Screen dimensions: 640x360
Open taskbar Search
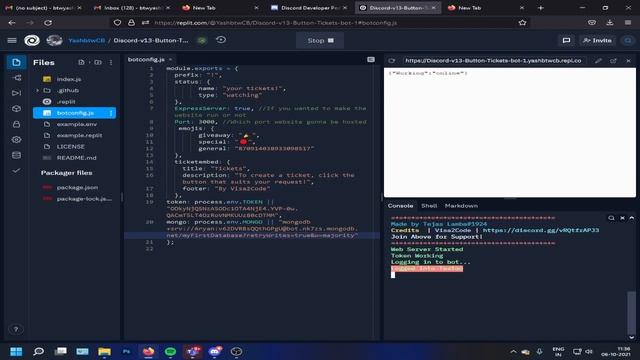[38, 351]
